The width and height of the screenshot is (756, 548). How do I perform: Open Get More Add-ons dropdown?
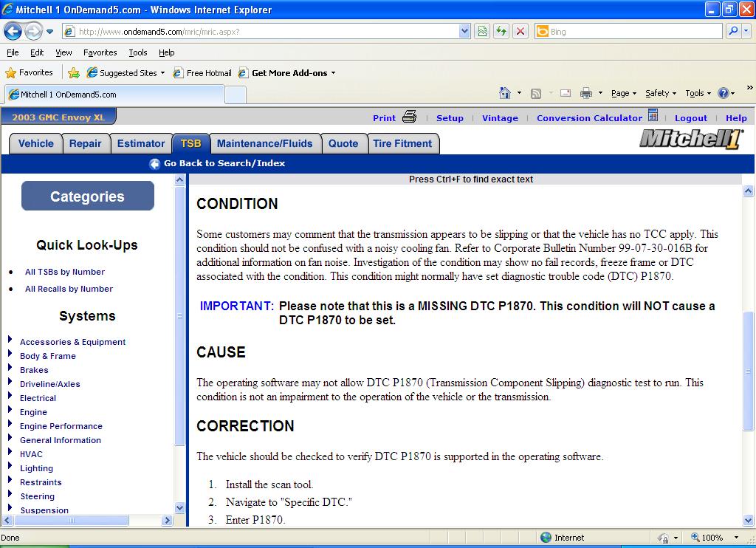point(287,73)
